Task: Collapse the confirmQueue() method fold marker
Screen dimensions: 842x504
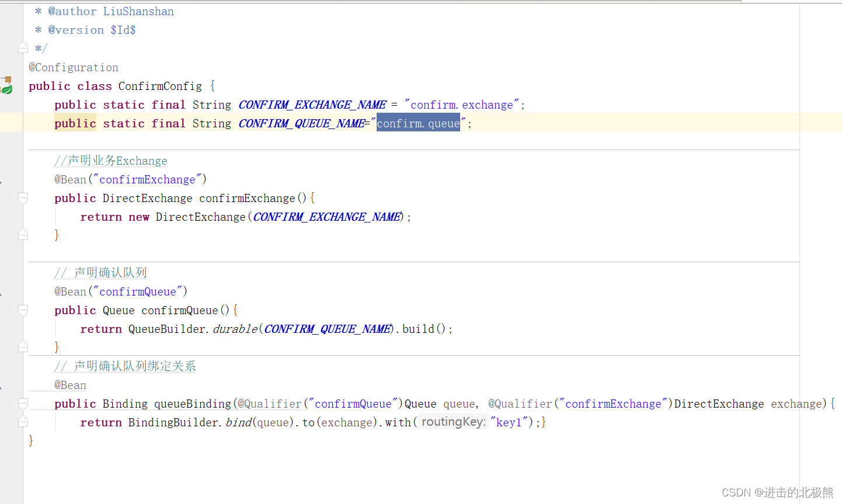Action: pos(23,310)
